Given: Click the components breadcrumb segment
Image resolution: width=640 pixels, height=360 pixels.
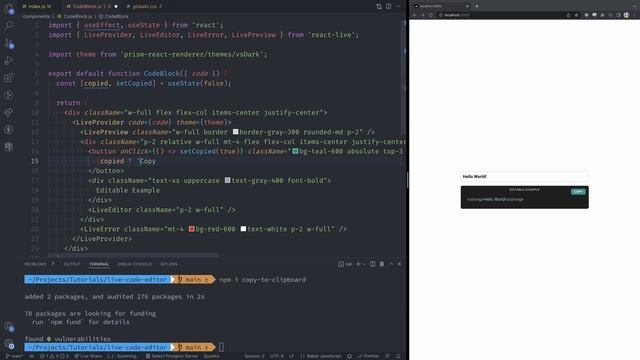Looking at the screenshot, I should pos(36,16).
